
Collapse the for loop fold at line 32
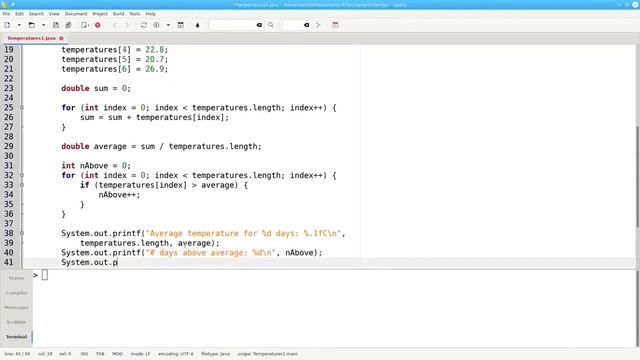tap(22, 175)
